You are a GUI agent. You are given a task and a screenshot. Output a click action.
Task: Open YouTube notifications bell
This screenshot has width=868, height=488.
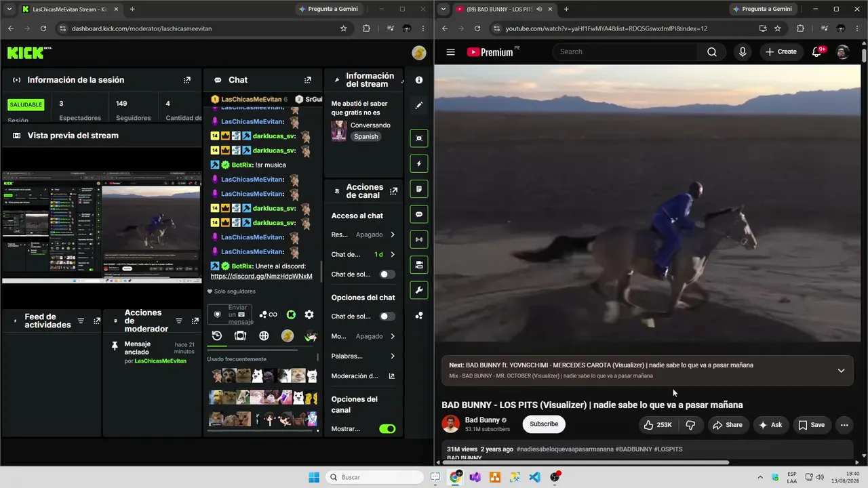click(x=817, y=52)
